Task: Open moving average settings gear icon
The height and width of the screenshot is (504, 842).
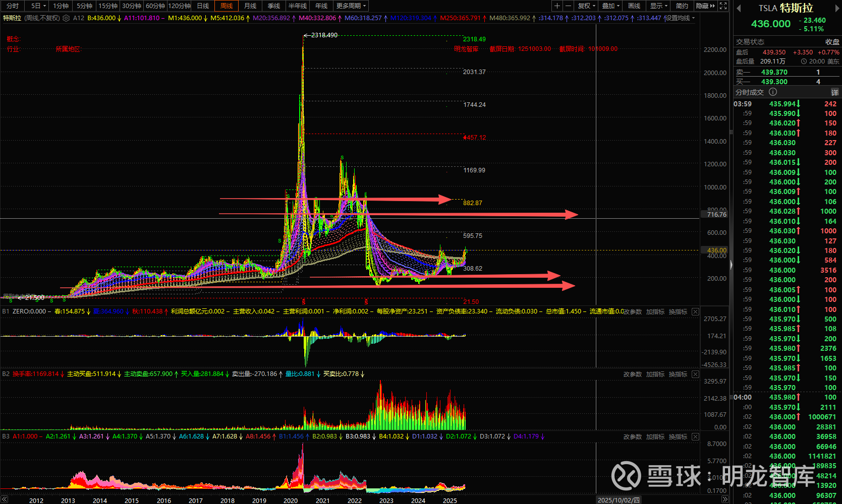Action: click(66, 18)
